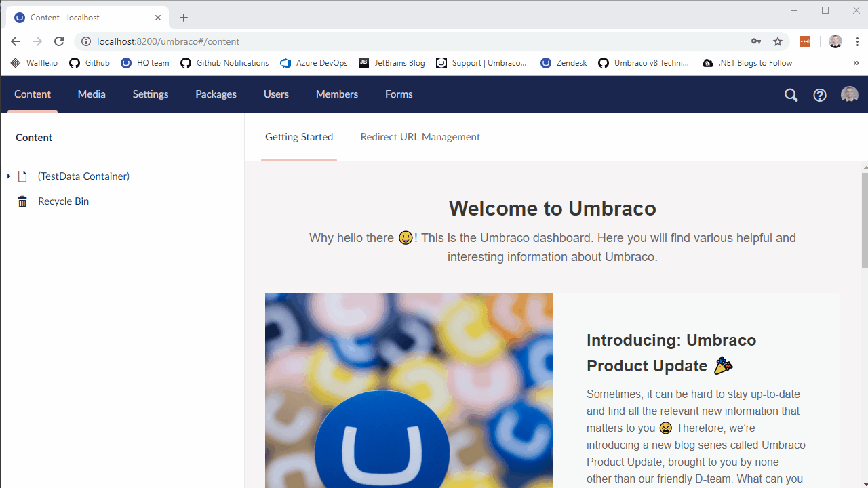Image resolution: width=868 pixels, height=488 pixels.
Task: Click the site information icon in address bar
Action: (86, 41)
